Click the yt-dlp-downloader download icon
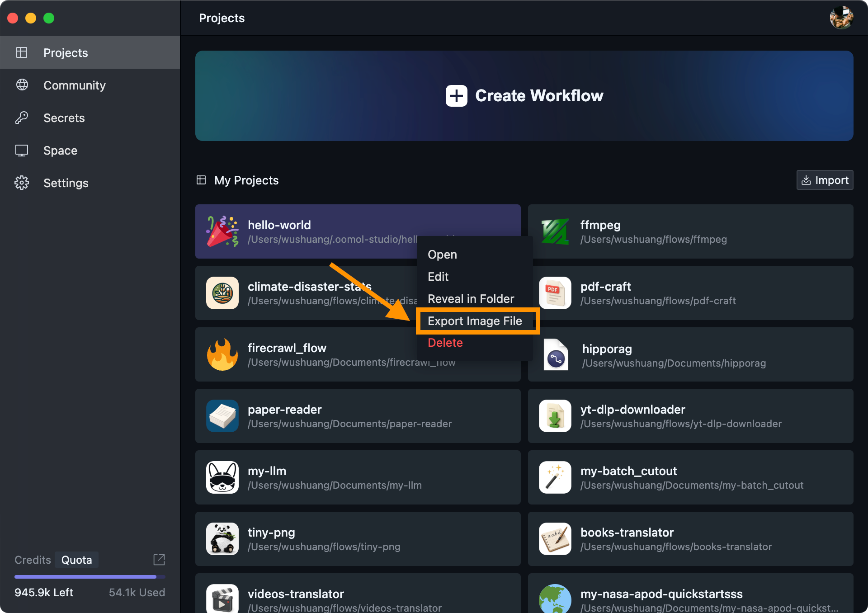 pyautogui.click(x=555, y=416)
